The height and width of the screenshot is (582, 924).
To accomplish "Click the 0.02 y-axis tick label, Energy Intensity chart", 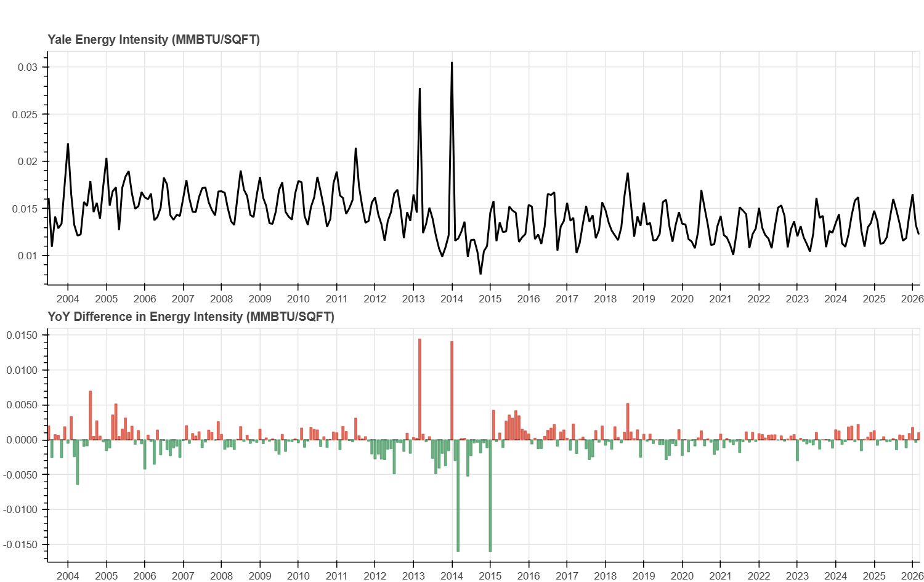I will (x=28, y=161).
